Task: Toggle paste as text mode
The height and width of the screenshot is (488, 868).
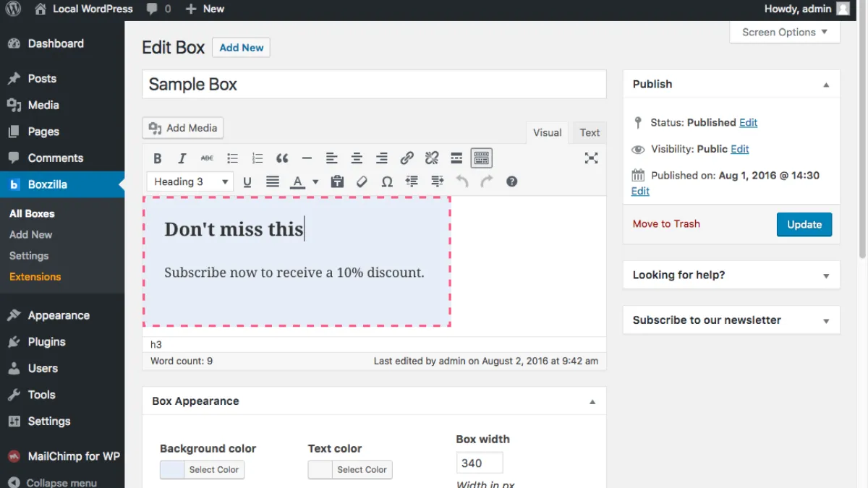Action: tap(337, 182)
